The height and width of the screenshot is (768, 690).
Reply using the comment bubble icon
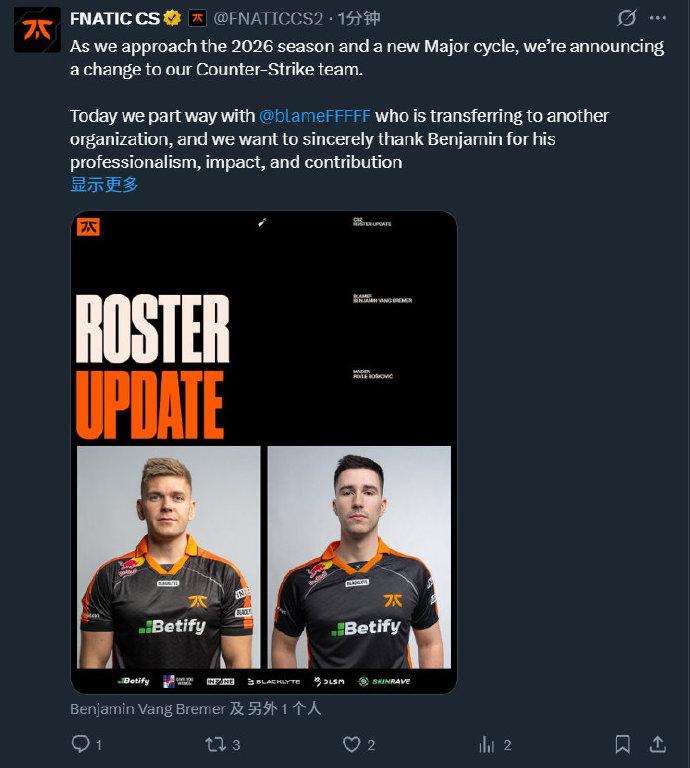(80, 744)
